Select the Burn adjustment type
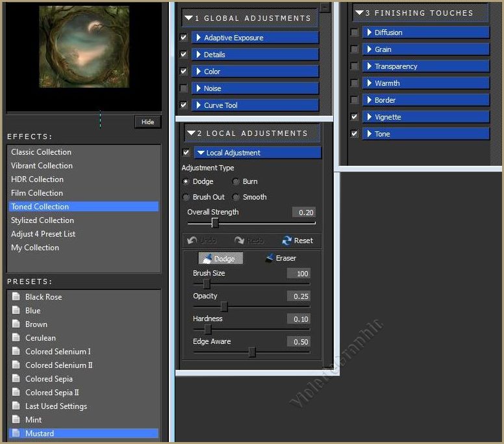The width and height of the screenshot is (504, 444). [x=236, y=182]
